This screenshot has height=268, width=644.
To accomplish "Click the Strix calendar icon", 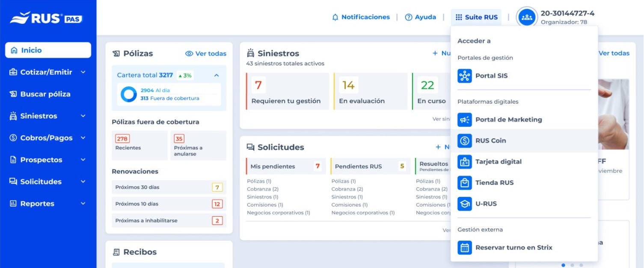I will [x=464, y=247].
